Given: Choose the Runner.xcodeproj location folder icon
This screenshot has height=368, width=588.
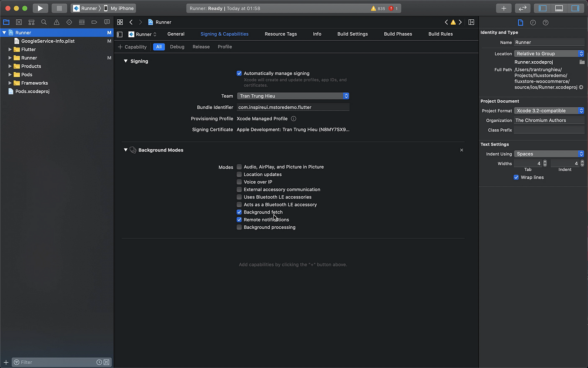Looking at the screenshot, I should point(582,62).
